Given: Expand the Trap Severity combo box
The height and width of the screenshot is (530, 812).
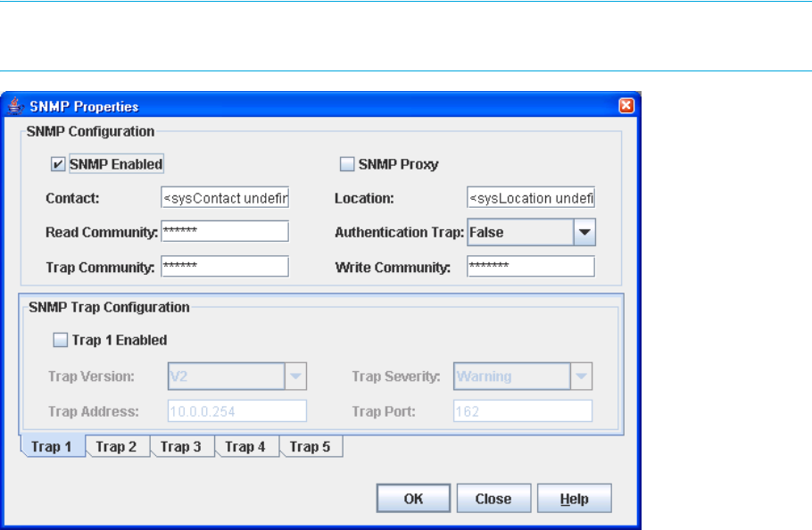Looking at the screenshot, I should coord(581,377).
